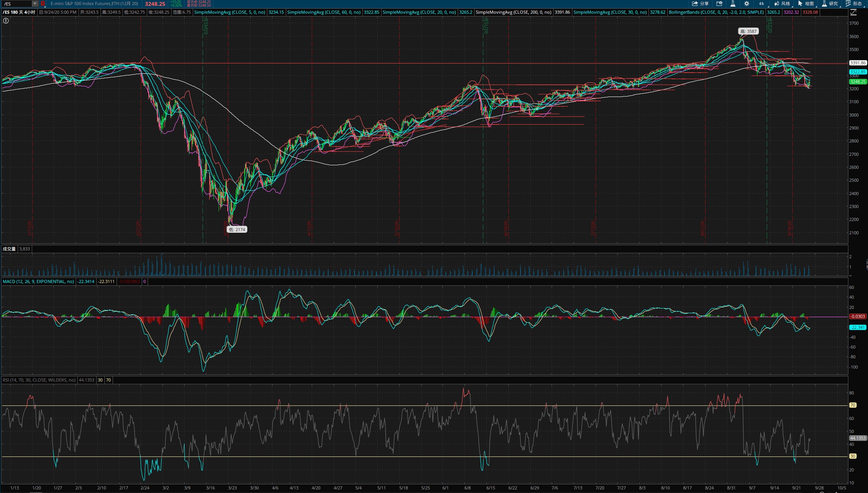Click the /ES 180 天 4小时 chart label

[19, 12]
